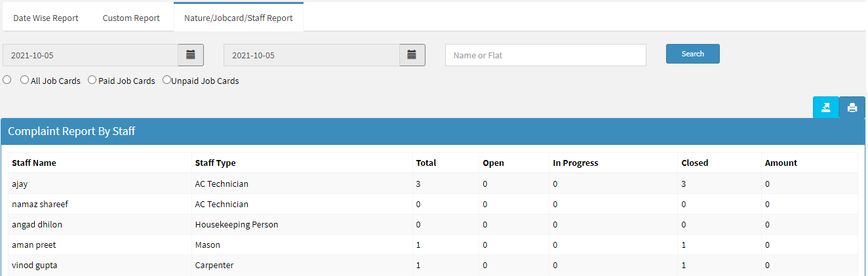Click the print report icon button

[x=852, y=108]
